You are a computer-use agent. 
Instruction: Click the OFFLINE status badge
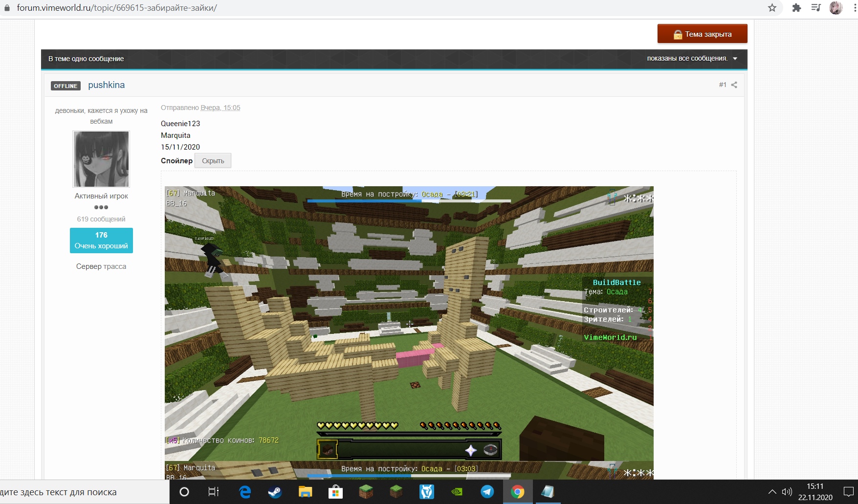point(66,86)
